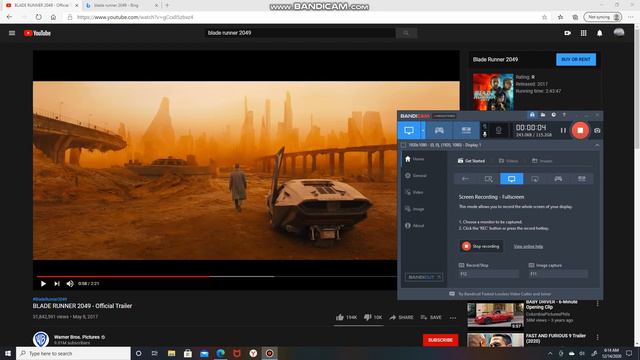This screenshot has width=640, height=360.
Task: Select HDMI device recording mode in top bar
Action: (466, 131)
